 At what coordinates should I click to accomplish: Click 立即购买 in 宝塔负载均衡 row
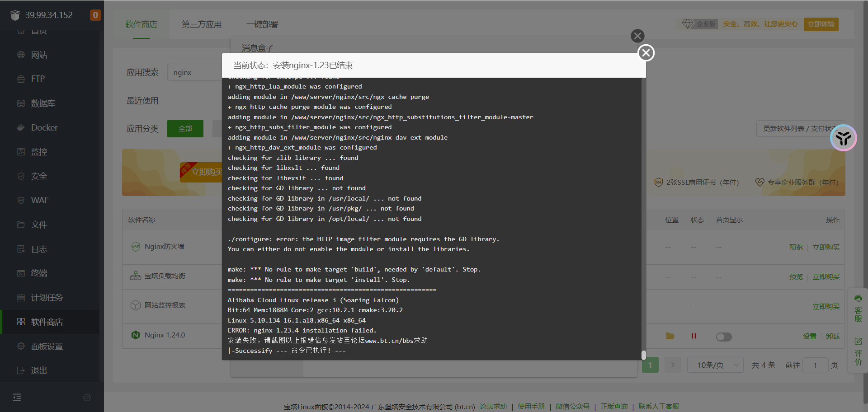pos(826,277)
